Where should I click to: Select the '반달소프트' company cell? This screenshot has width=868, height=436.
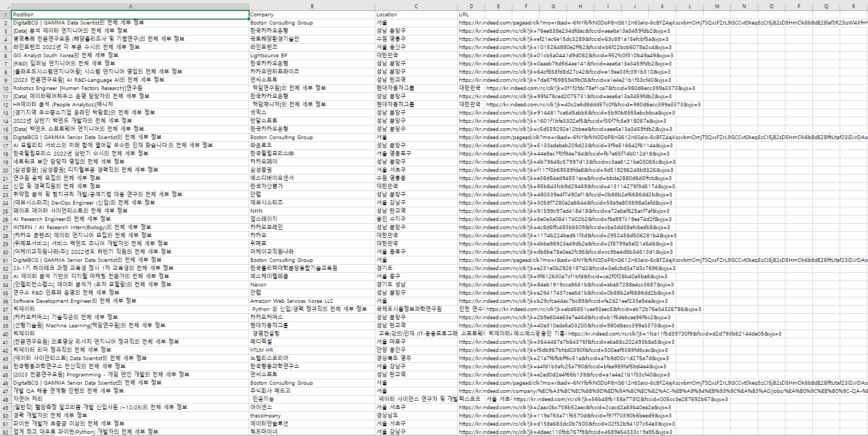(312, 121)
